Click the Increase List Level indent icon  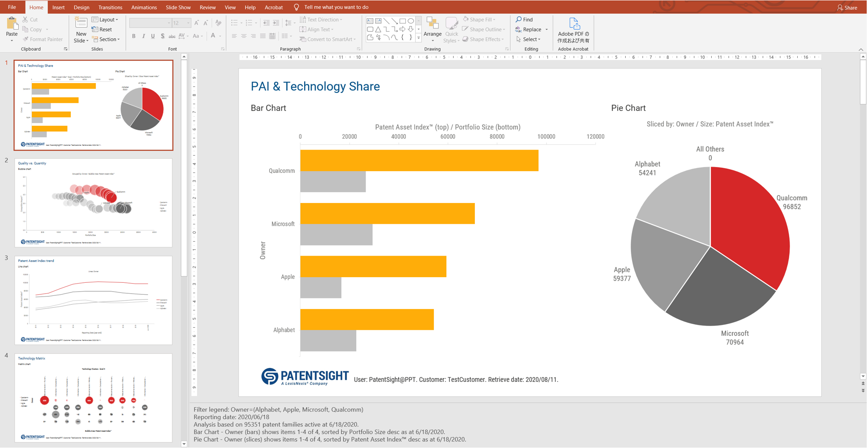(276, 23)
